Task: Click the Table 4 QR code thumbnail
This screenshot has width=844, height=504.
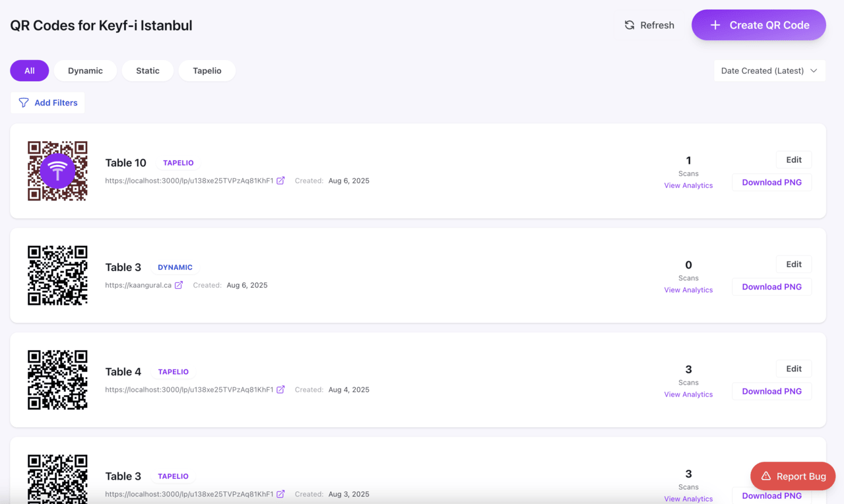Action: click(x=57, y=380)
